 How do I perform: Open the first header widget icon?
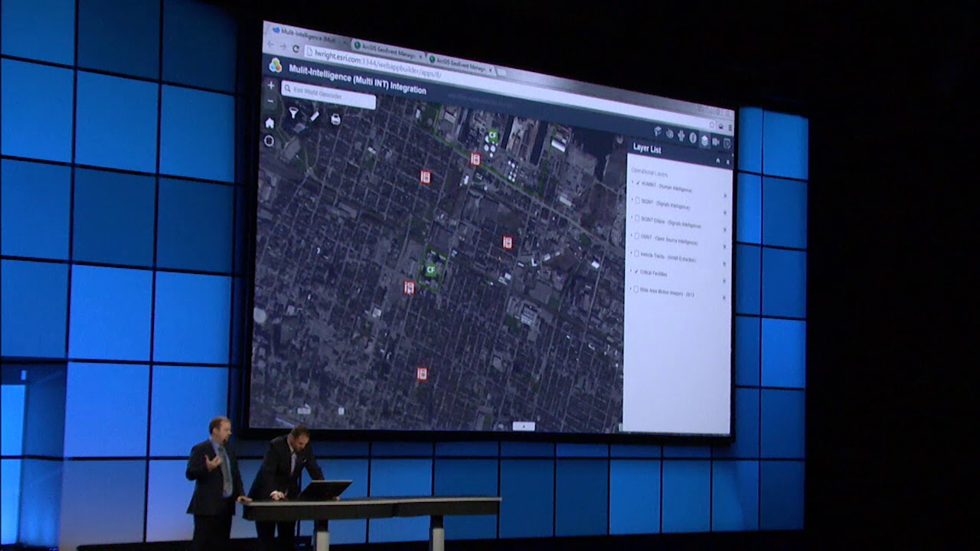pos(658,132)
